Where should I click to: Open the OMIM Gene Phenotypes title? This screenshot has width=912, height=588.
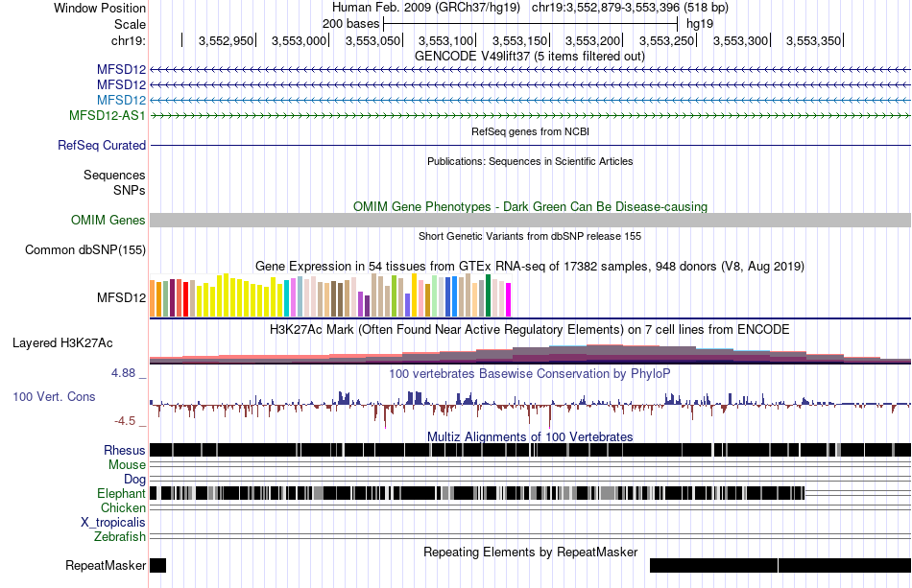click(x=530, y=207)
